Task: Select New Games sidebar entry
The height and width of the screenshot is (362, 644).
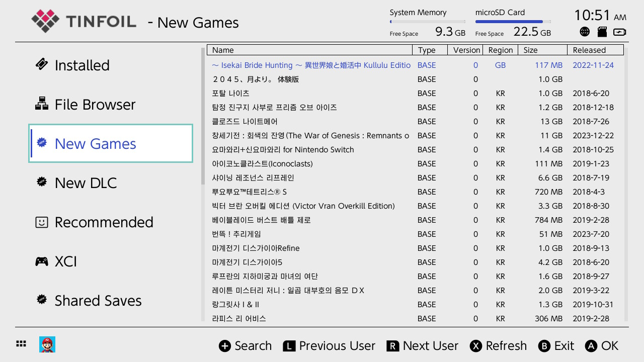Action: (111, 143)
